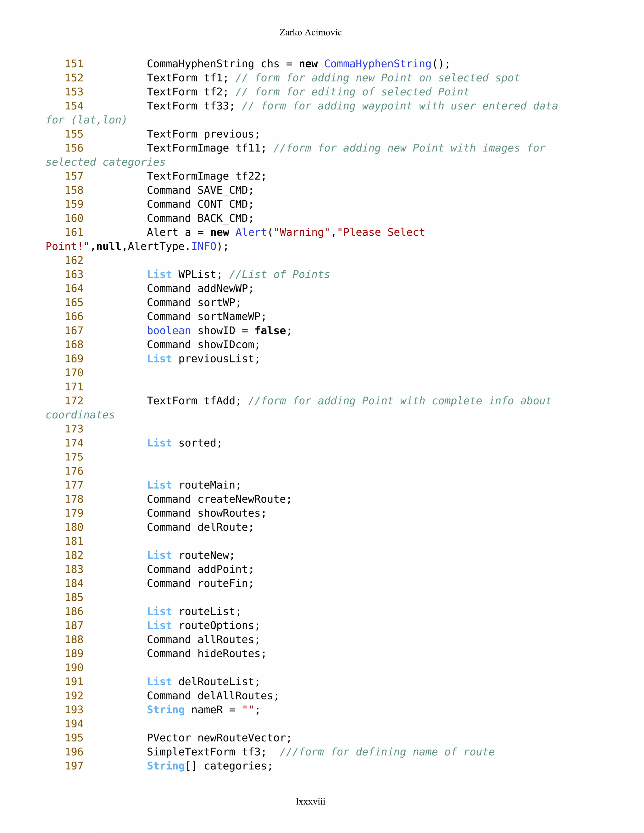
Task: Click the boolean keyword on line 167
Action: click(x=169, y=331)
